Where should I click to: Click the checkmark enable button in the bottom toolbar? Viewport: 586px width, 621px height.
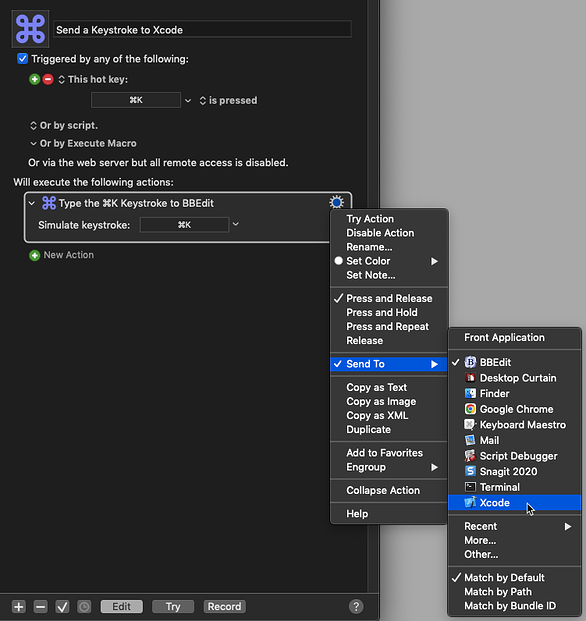pos(62,606)
